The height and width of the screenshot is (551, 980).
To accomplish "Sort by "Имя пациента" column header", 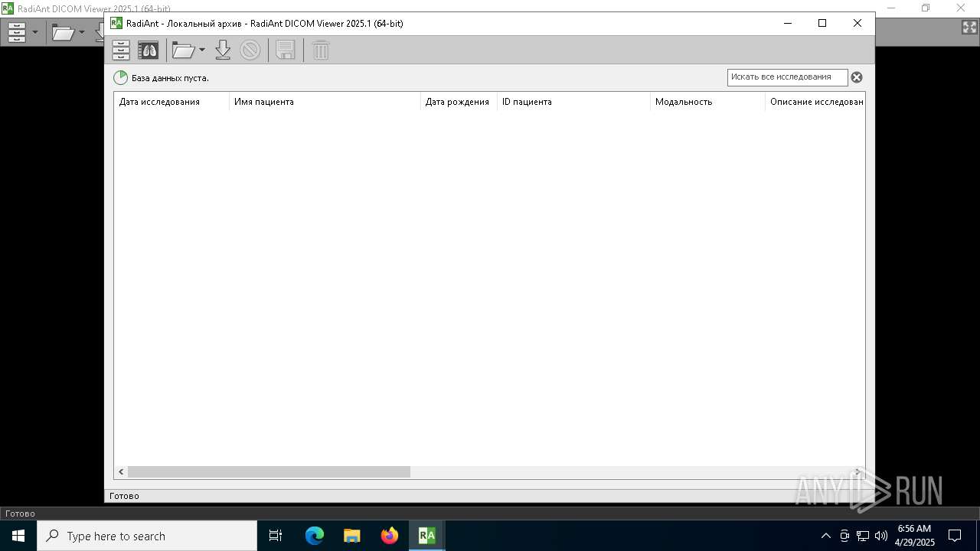I will coord(325,102).
